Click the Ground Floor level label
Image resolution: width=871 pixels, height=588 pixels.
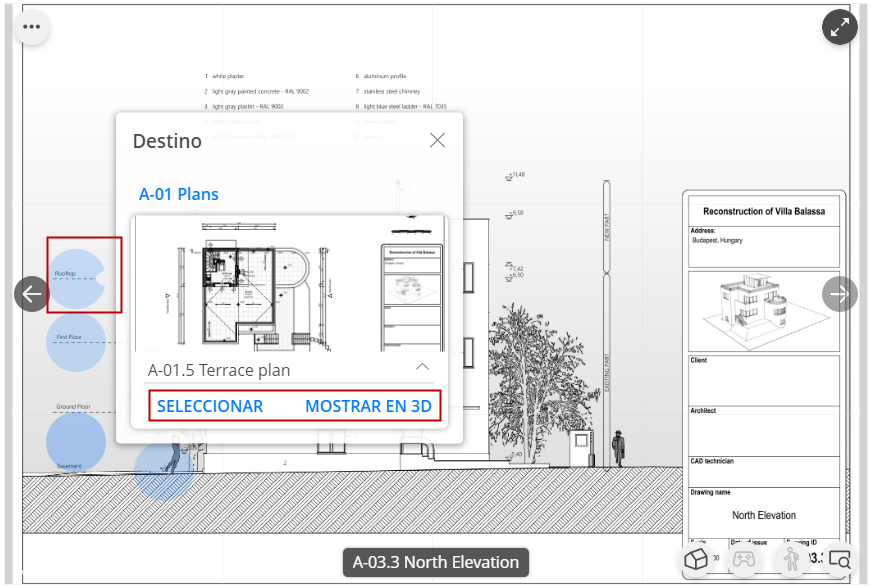click(x=73, y=406)
